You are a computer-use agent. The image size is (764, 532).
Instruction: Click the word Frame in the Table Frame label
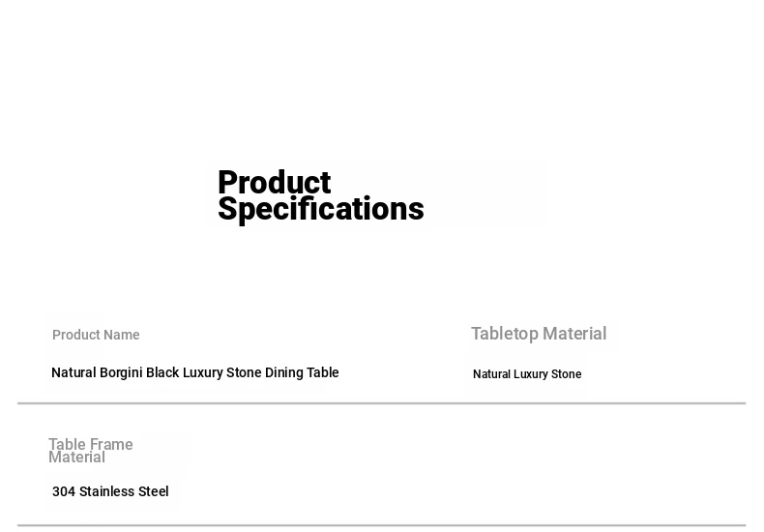[x=111, y=445]
